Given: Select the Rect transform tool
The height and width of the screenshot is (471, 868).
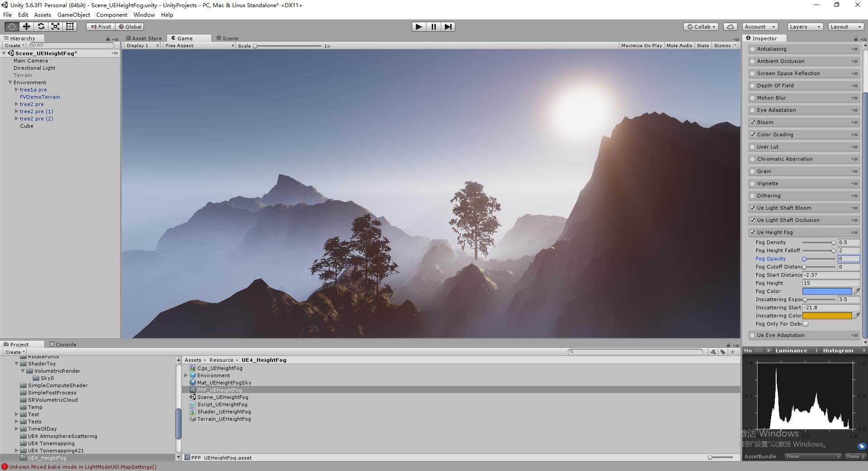Looking at the screenshot, I should 69,26.
